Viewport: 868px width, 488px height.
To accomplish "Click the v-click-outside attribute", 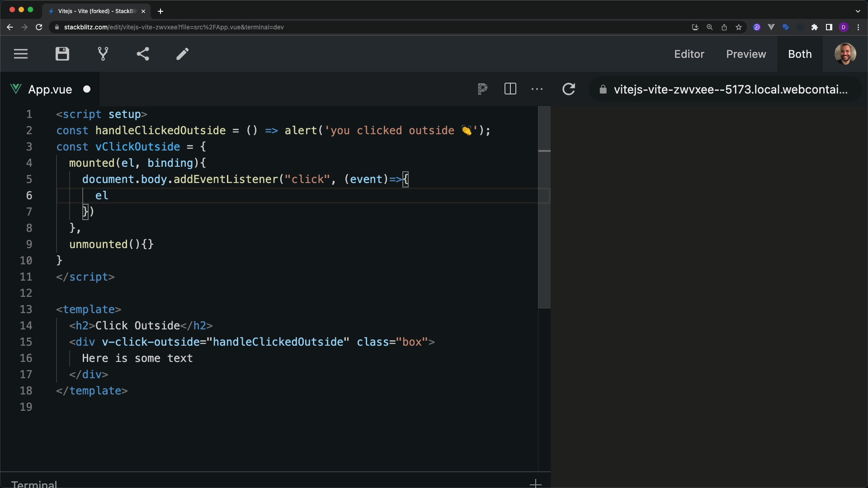I will coord(151,342).
